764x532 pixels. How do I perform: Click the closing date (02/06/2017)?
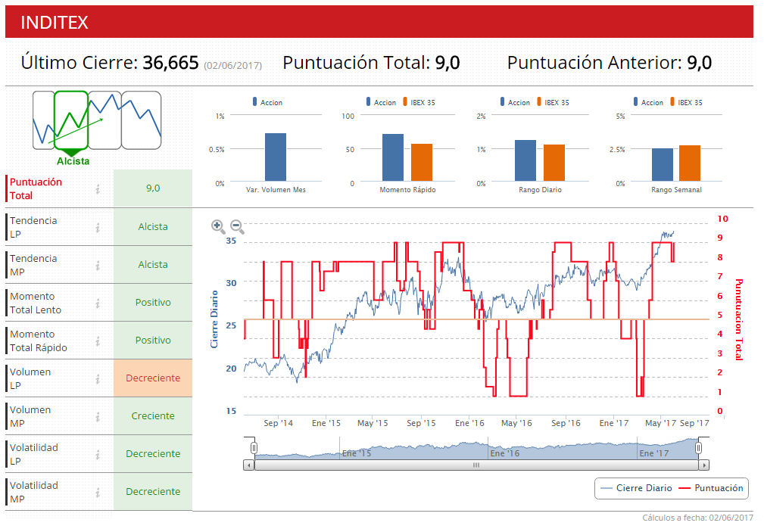tap(233, 65)
